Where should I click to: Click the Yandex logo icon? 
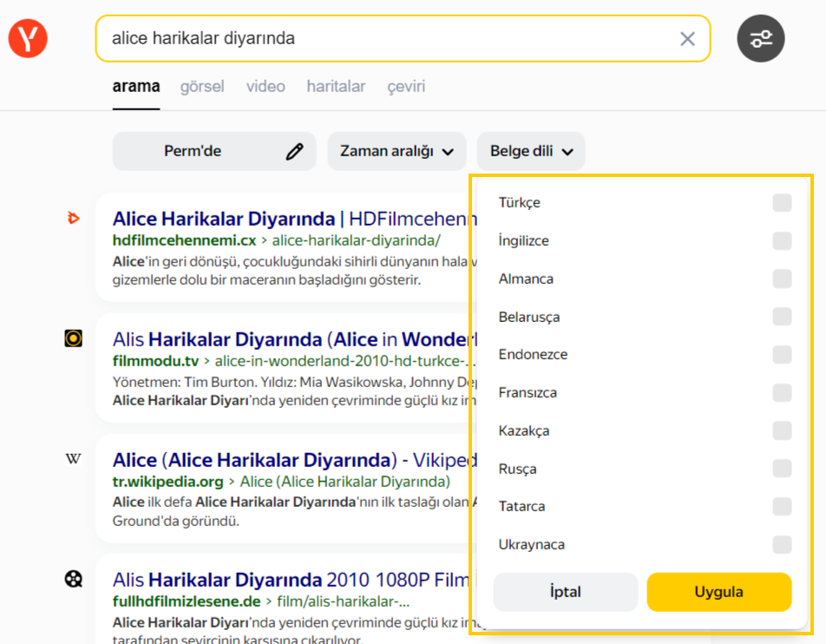[x=28, y=39]
